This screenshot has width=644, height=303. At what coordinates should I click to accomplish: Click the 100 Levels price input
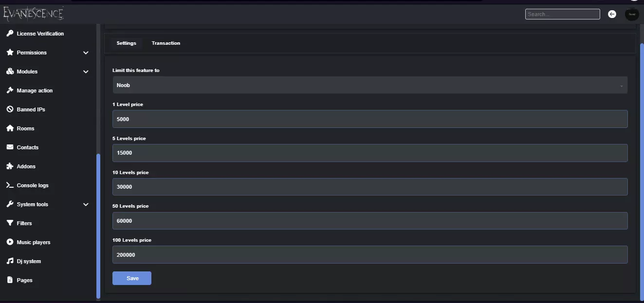[x=369, y=255]
